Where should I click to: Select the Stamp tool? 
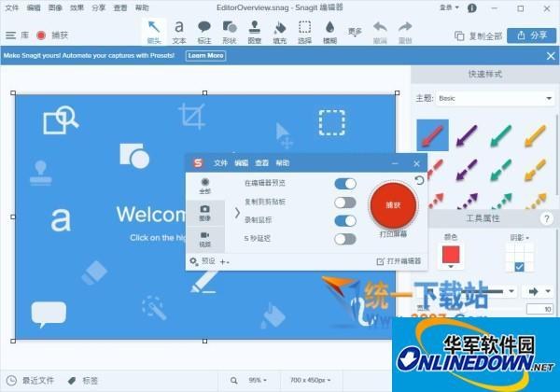coord(254,32)
